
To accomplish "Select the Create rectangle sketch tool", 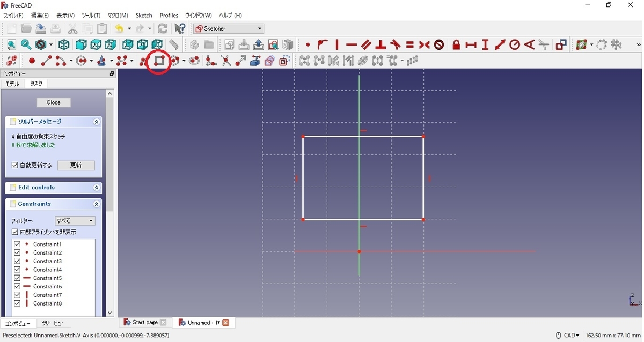I will pyautogui.click(x=159, y=61).
